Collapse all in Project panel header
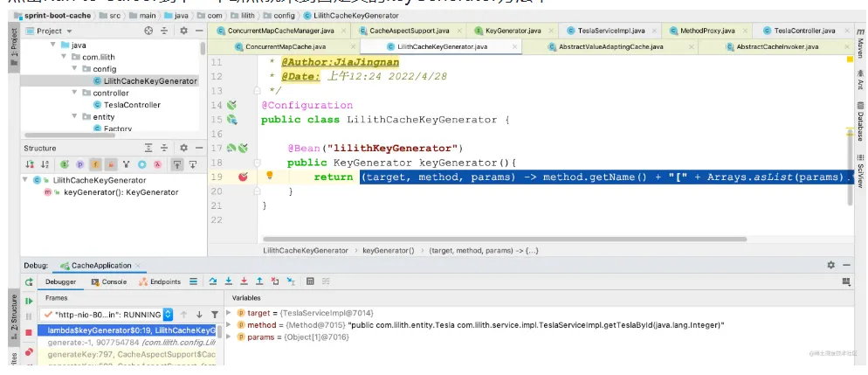The width and height of the screenshot is (868, 375). pos(164,31)
